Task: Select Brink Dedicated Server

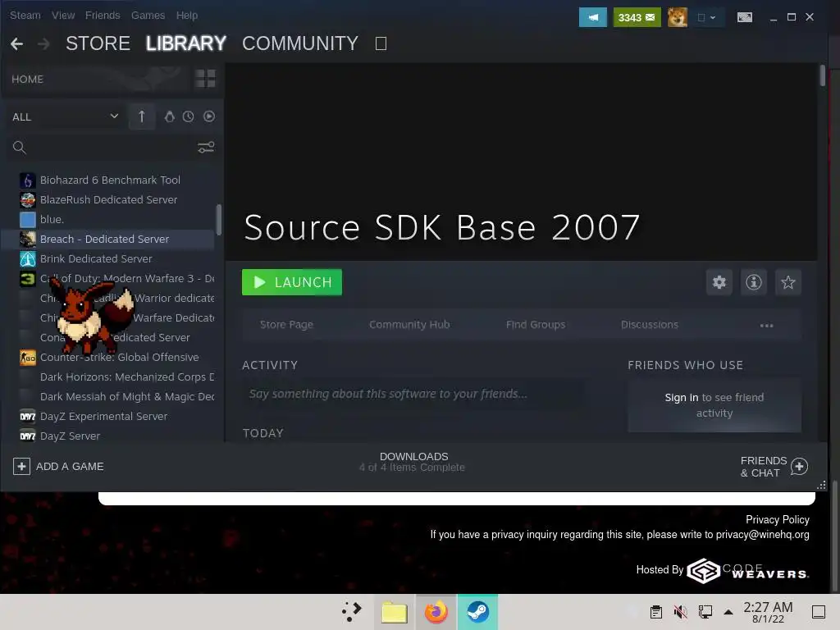Action: coord(96,258)
